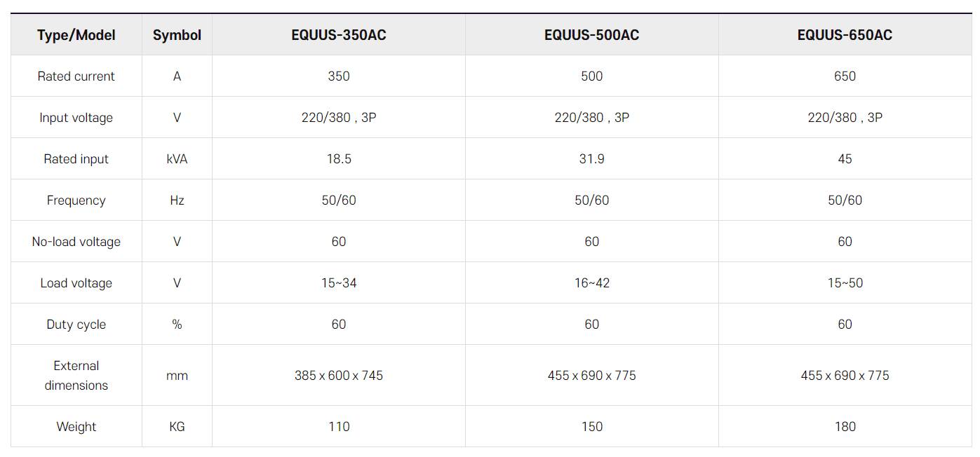Image resolution: width=980 pixels, height=457 pixels.
Task: Click the Rated input row label
Action: click(76, 159)
